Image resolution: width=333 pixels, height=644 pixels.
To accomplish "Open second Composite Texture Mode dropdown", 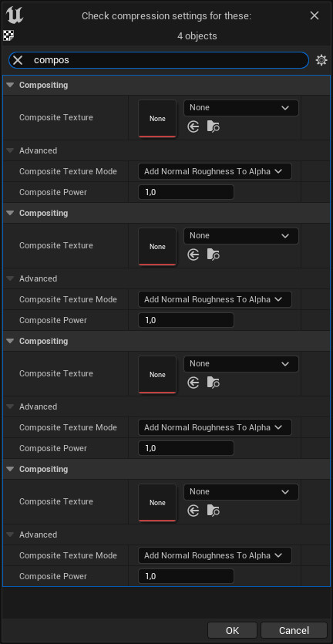I will (x=215, y=299).
